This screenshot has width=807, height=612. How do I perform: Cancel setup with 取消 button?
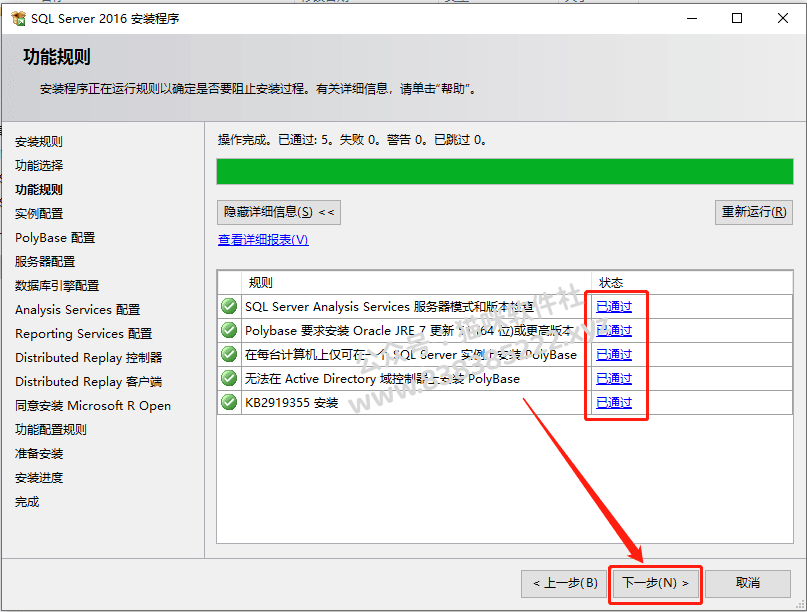(747, 583)
